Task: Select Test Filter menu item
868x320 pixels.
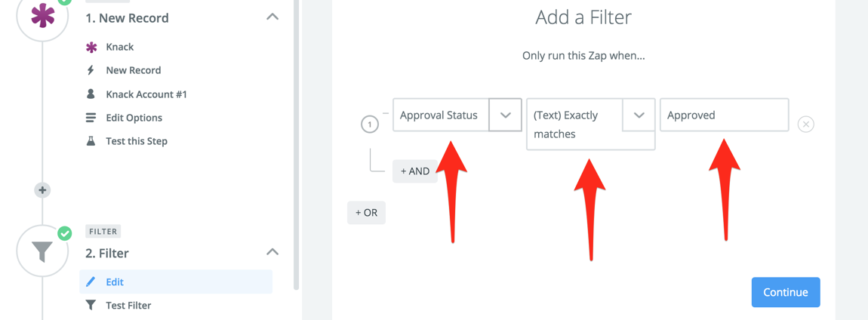Action: click(128, 306)
